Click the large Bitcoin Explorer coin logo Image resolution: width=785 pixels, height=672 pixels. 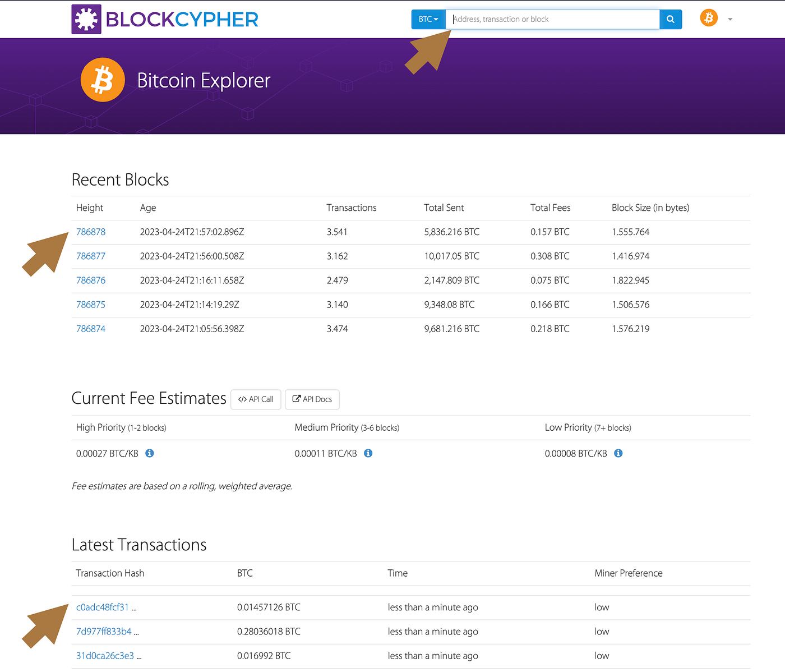pyautogui.click(x=103, y=80)
